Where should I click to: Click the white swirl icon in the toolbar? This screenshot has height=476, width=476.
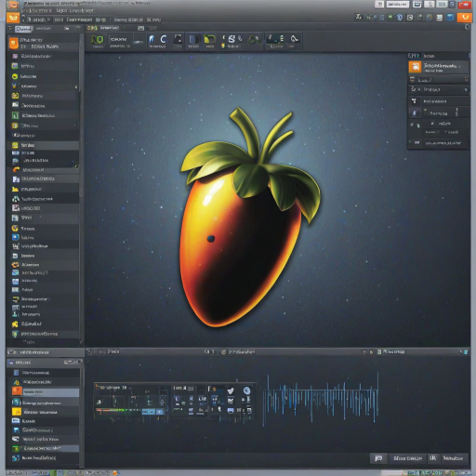click(231, 39)
